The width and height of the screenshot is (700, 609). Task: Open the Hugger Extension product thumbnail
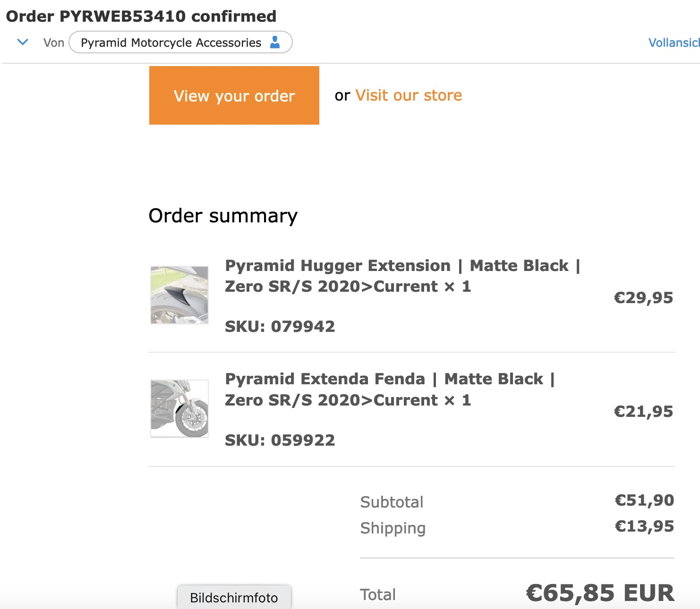[179, 295]
